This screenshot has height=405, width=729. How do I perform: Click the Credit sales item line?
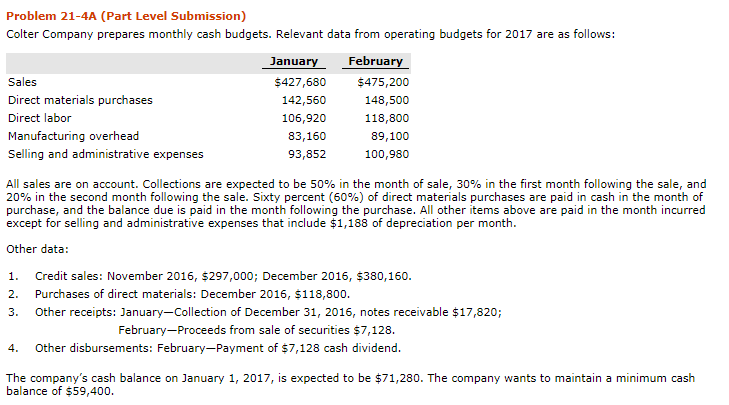[223, 276]
